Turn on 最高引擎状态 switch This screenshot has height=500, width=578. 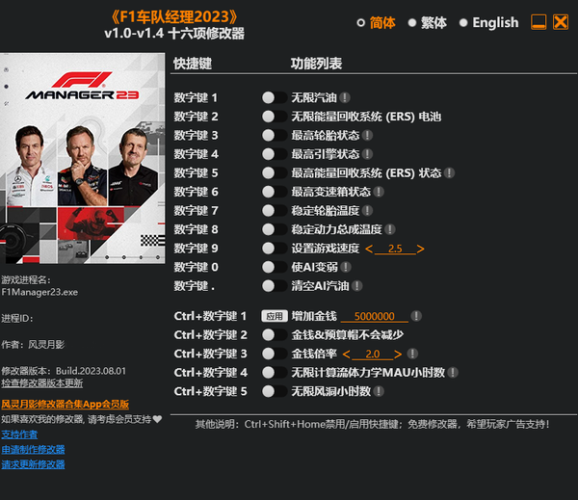tap(274, 154)
